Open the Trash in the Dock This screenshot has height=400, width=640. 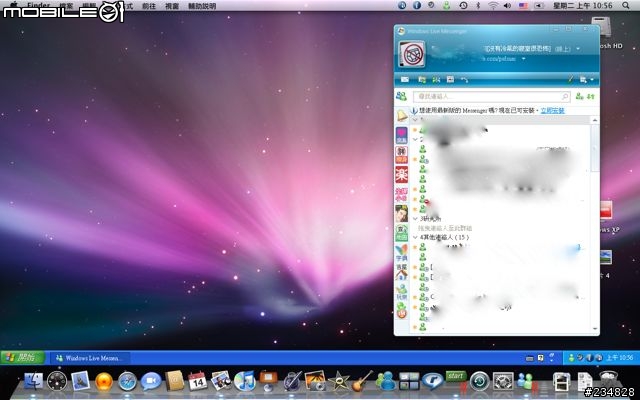click(609, 380)
